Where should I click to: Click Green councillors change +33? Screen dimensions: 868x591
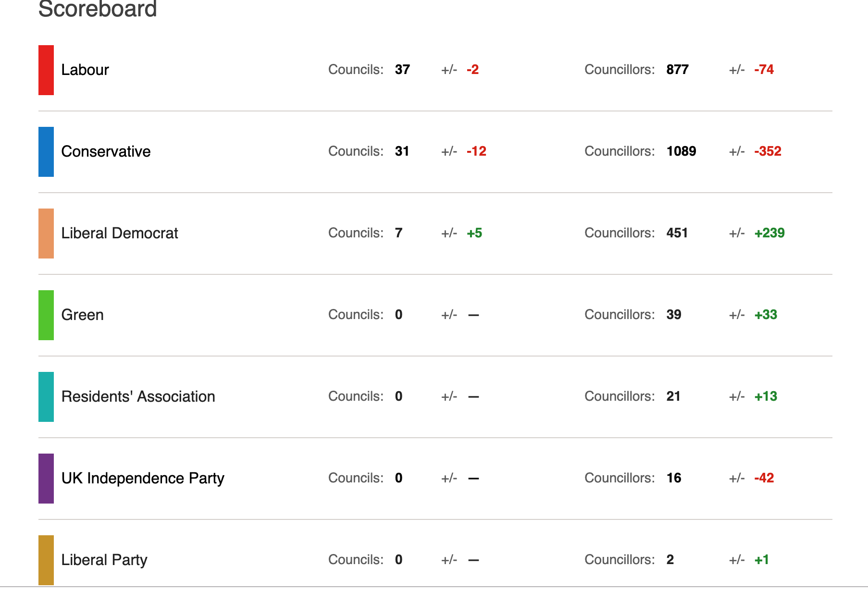click(x=766, y=315)
